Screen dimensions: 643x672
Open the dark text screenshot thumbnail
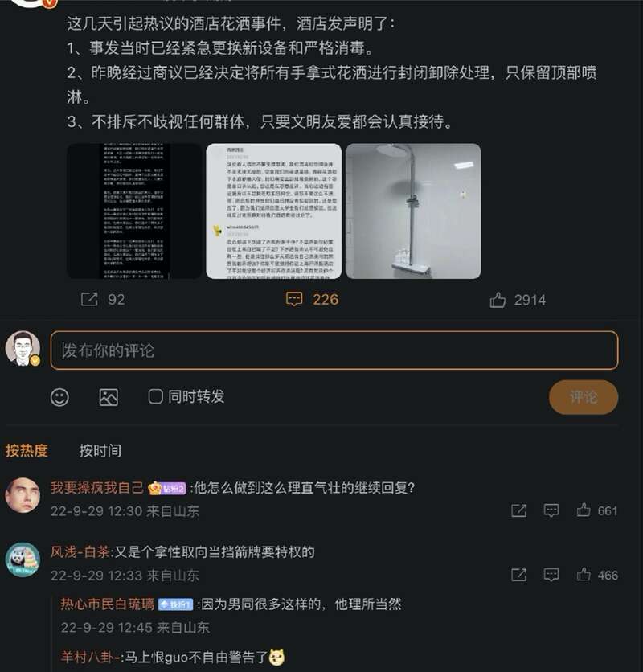pyautogui.click(x=134, y=211)
